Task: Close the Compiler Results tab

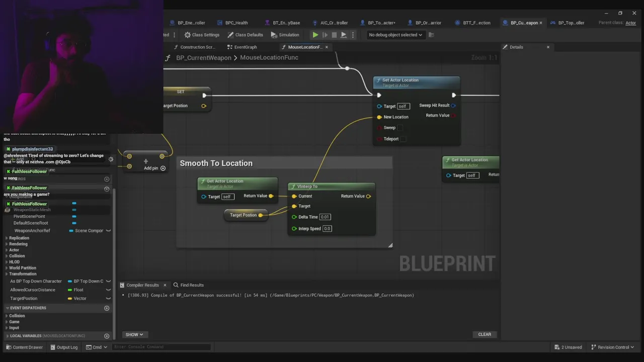Action: pyautogui.click(x=165, y=285)
